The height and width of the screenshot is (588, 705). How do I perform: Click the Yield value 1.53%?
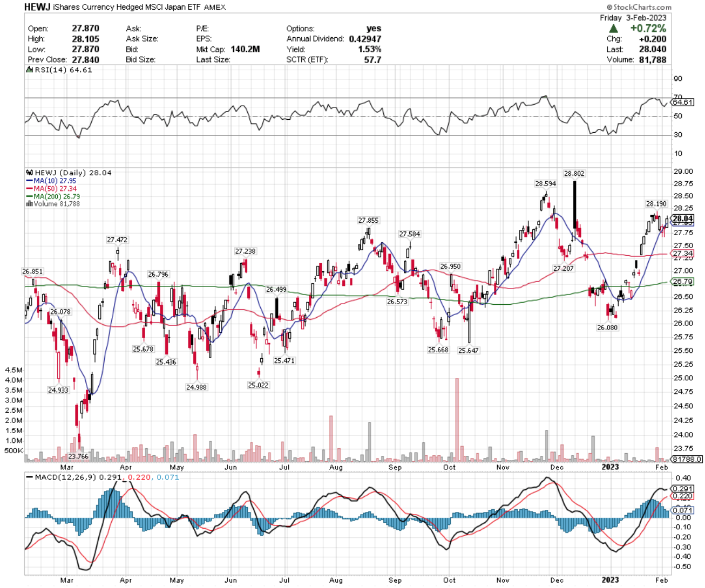[369, 49]
